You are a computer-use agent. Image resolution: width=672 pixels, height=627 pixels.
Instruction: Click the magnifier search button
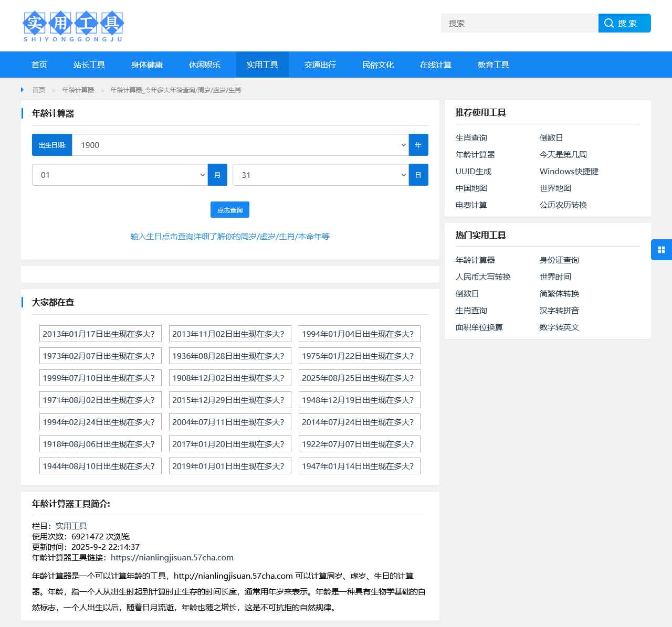tap(624, 23)
